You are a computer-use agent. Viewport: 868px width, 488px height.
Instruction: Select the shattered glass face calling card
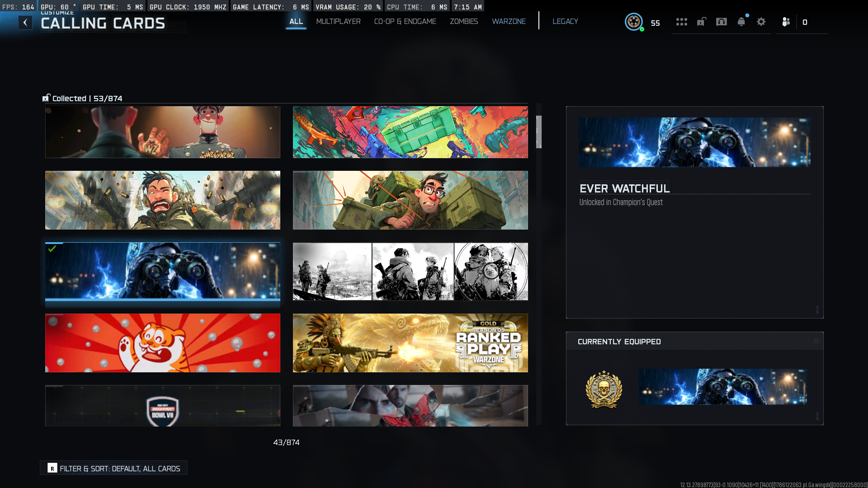(x=410, y=406)
